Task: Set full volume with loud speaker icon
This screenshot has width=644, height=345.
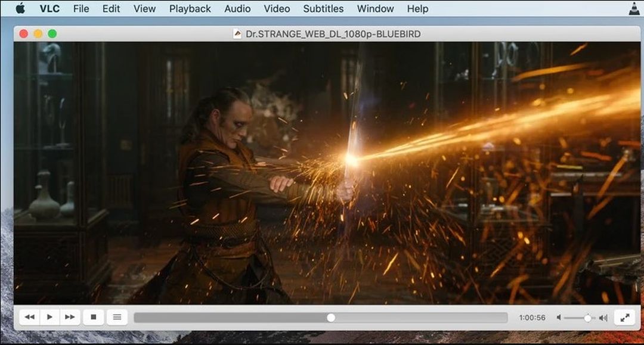Action: (x=603, y=318)
